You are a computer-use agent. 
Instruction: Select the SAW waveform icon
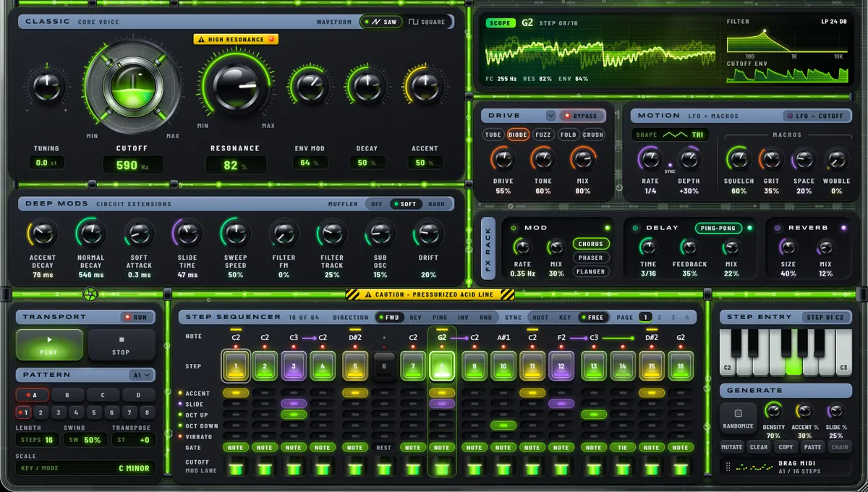point(375,22)
